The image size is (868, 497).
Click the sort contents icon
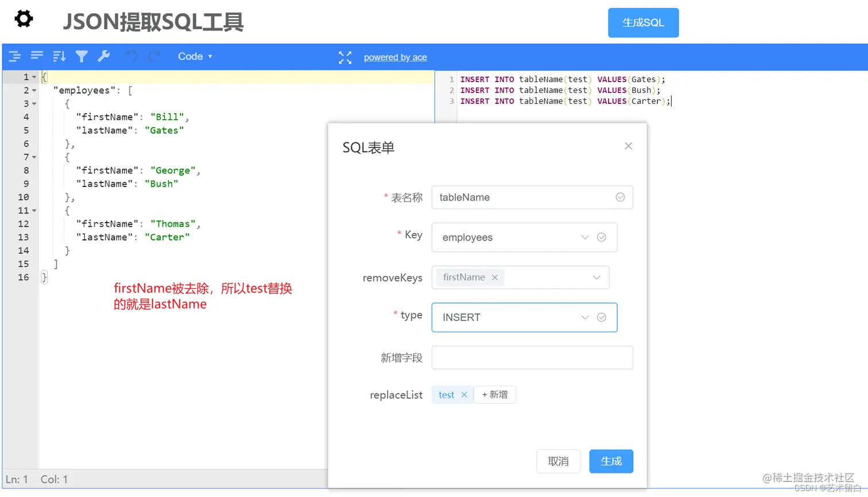point(59,56)
